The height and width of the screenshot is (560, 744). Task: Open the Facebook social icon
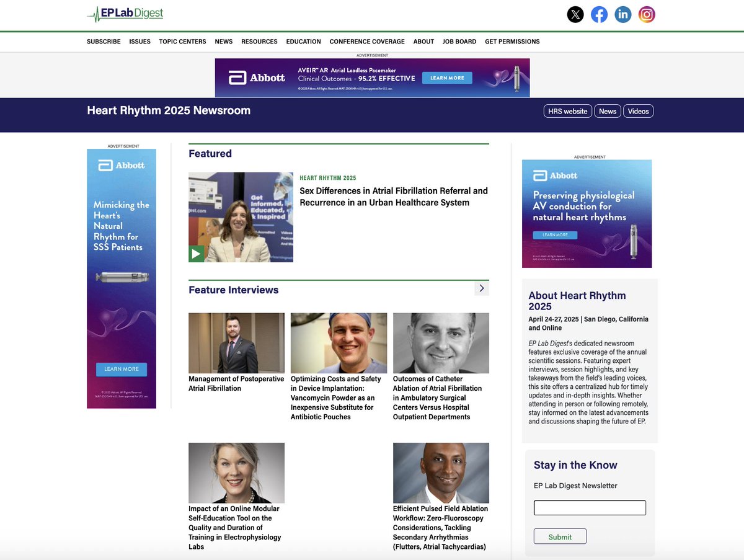[x=599, y=14]
